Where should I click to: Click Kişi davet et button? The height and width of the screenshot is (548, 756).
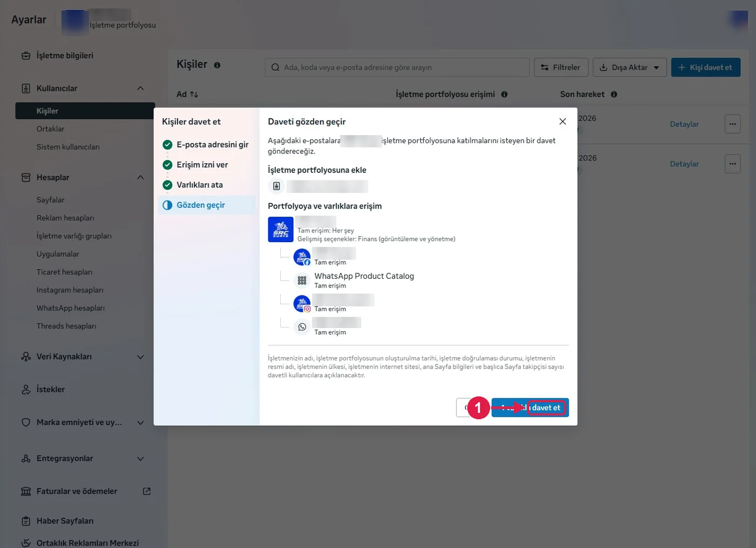click(706, 68)
